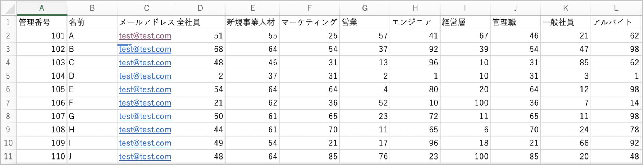Click cell containing 管理番号 105
This screenshot has height=165, width=644.
coord(42,89)
